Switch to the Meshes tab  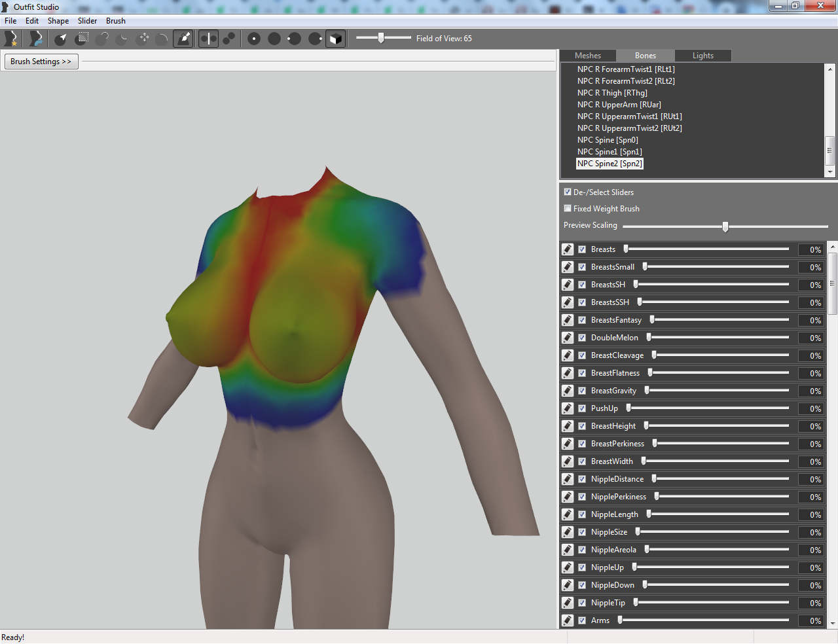pos(588,56)
